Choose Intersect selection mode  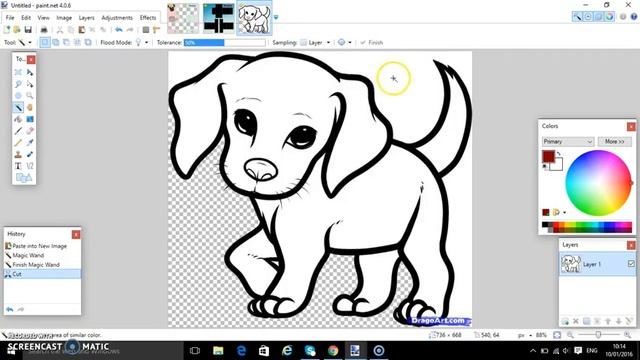77,42
